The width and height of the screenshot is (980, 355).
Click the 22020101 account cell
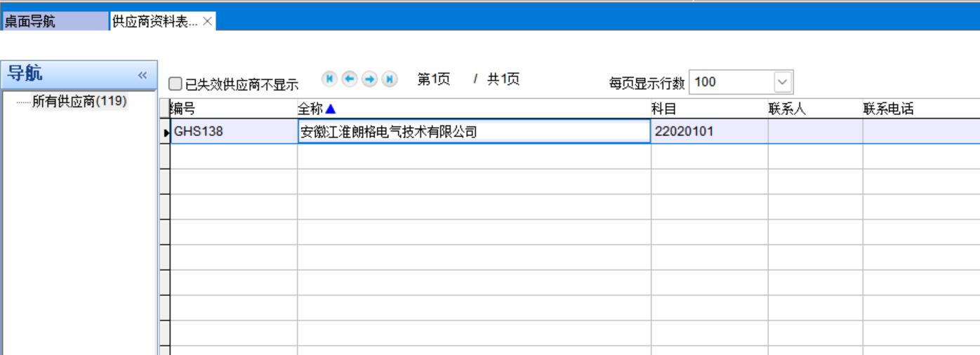709,131
